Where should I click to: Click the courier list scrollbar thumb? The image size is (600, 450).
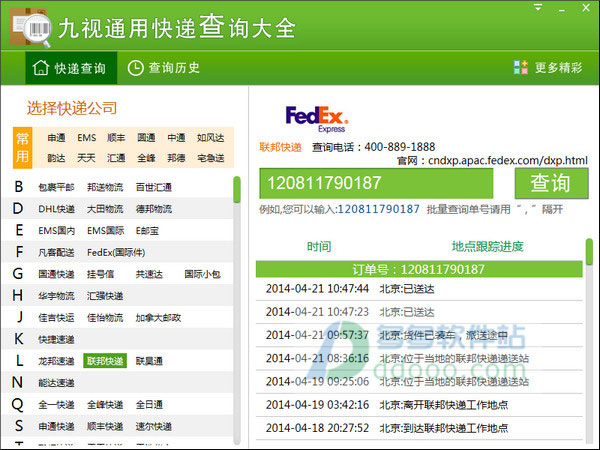pyautogui.click(x=237, y=189)
